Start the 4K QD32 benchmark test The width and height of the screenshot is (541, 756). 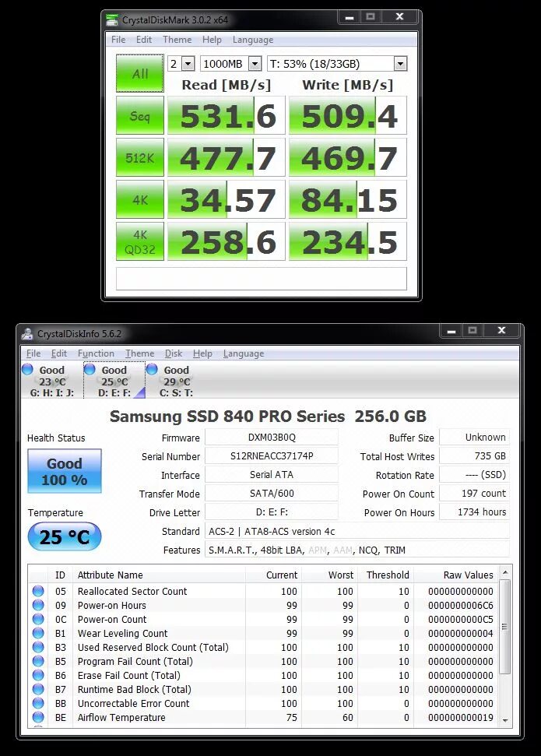click(140, 241)
